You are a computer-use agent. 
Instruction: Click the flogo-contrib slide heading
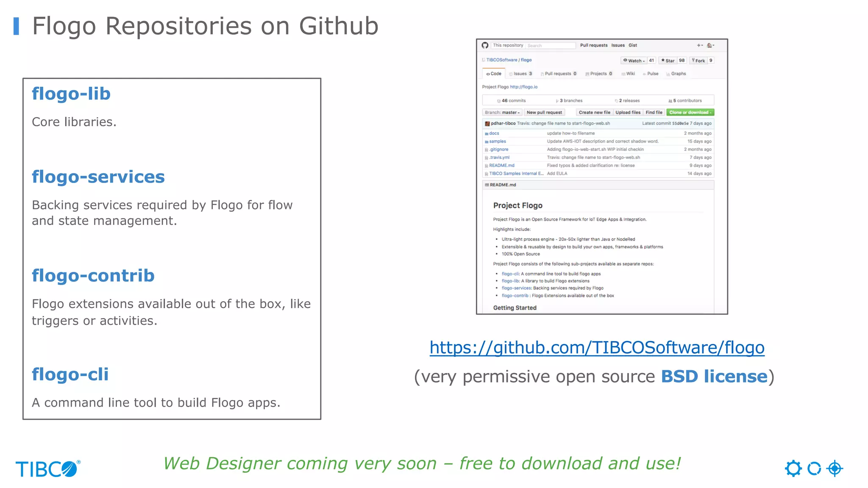pyautogui.click(x=93, y=275)
